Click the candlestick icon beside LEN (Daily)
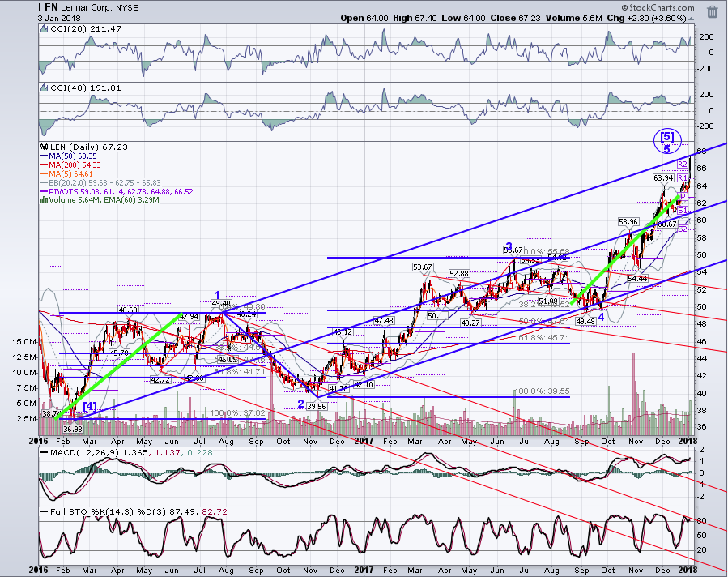The height and width of the screenshot is (577, 728). click(44, 147)
